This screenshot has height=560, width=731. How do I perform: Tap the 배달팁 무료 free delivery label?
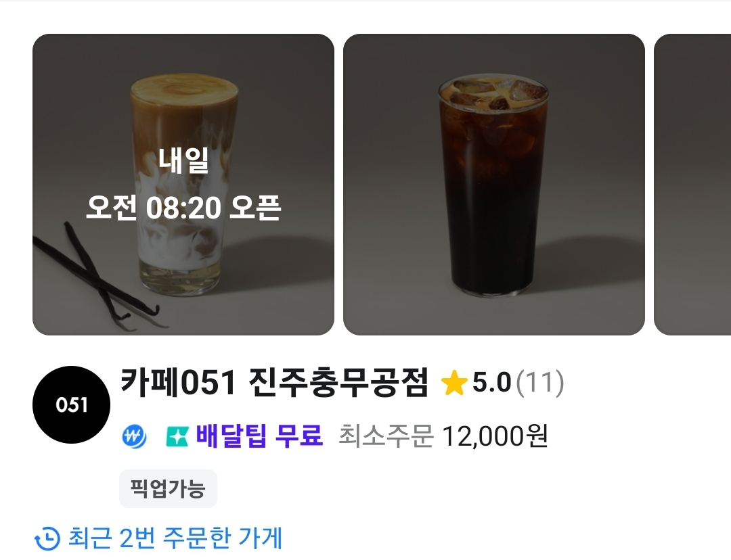(259, 436)
